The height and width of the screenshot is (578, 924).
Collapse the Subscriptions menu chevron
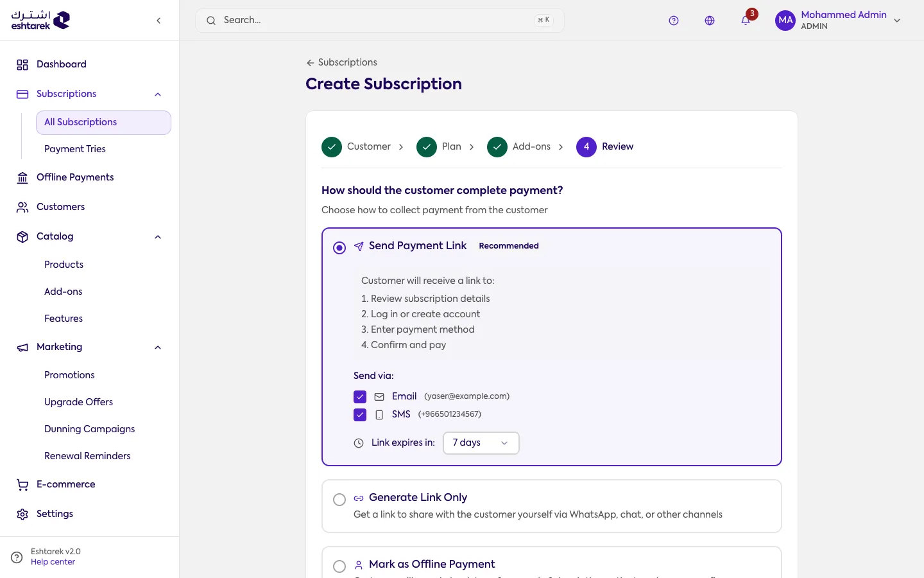click(158, 94)
